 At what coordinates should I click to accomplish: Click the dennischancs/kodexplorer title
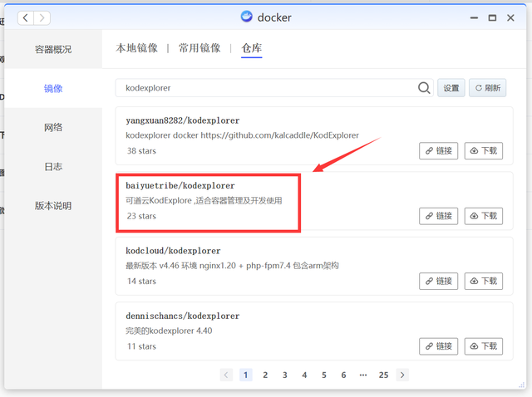point(183,316)
